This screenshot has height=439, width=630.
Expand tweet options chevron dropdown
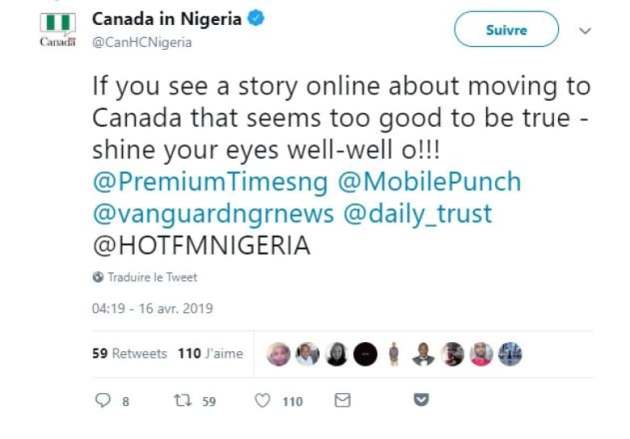[585, 31]
